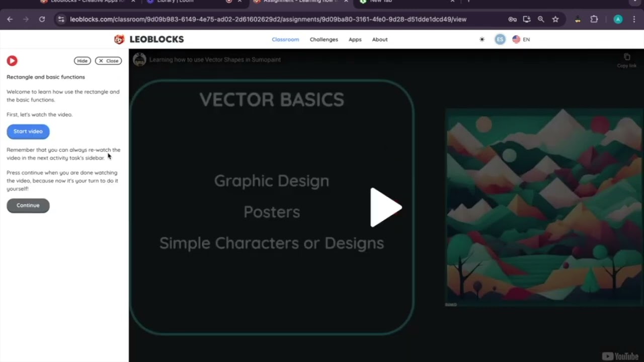
Task: Open site information icon in address bar
Action: 61,19
